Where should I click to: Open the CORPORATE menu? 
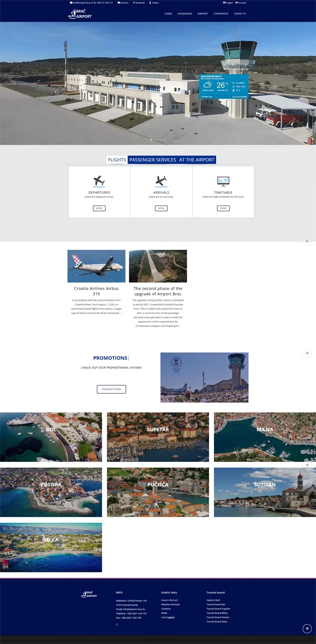click(x=221, y=14)
